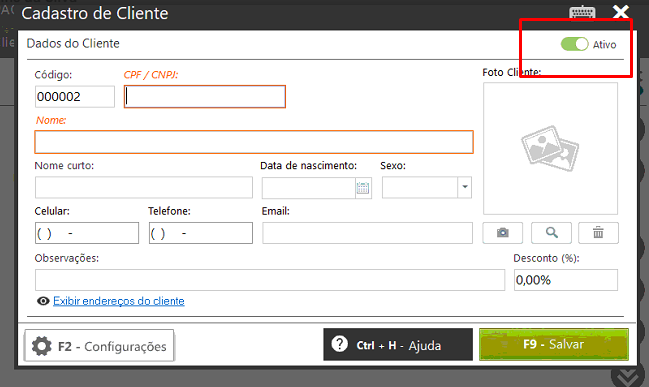The image size is (649, 387).
Task: Click into the Nome text field
Action: (x=254, y=142)
